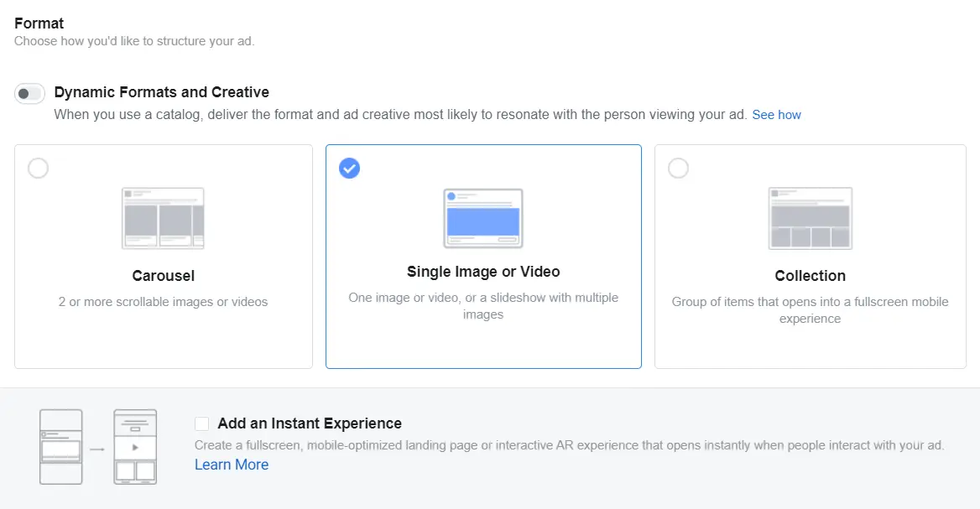Screen dimensions: 980x509
Task: Click the checked Single Image or Video radio
Action: (349, 169)
